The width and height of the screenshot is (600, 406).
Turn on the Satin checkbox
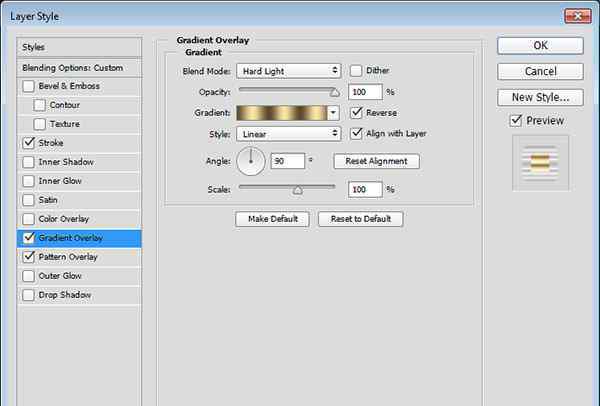click(x=28, y=200)
